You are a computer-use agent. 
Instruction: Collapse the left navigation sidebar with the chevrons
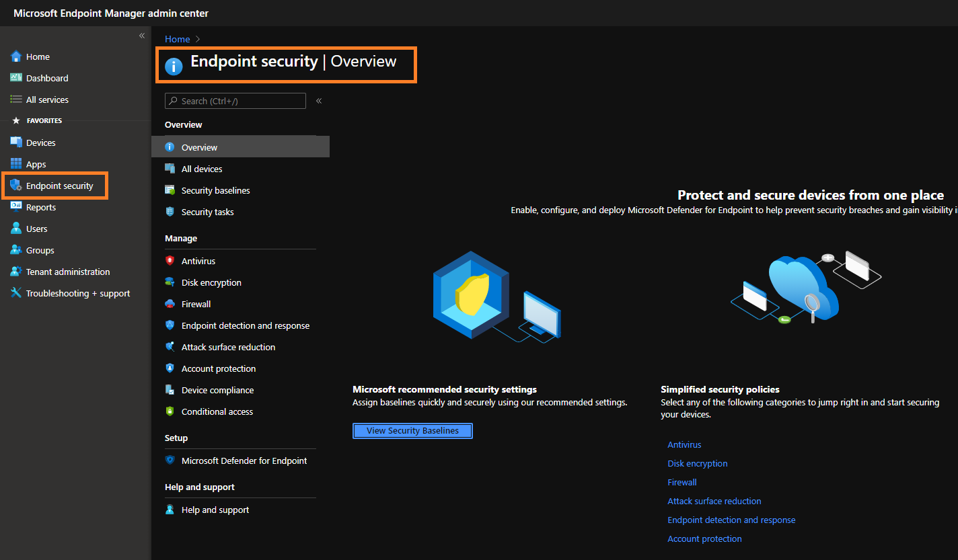pyautogui.click(x=142, y=36)
